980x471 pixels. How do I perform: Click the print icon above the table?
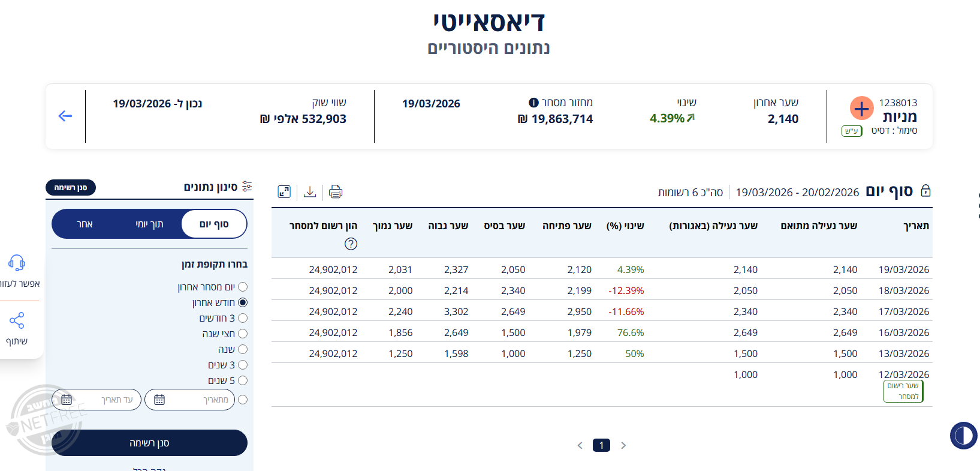(336, 192)
